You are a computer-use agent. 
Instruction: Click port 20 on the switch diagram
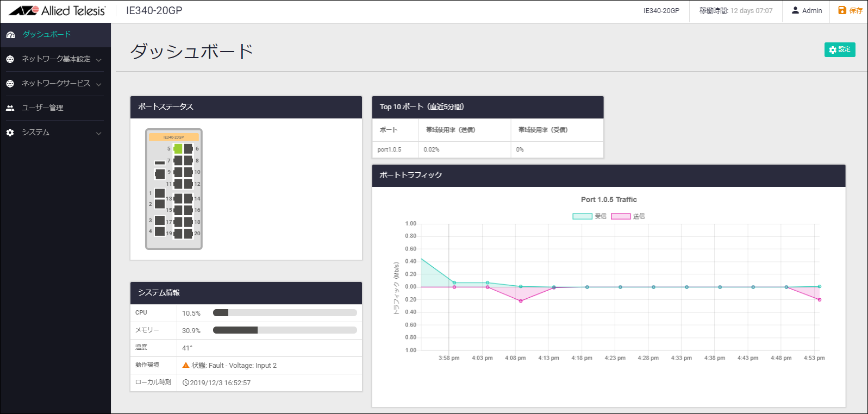(189, 234)
